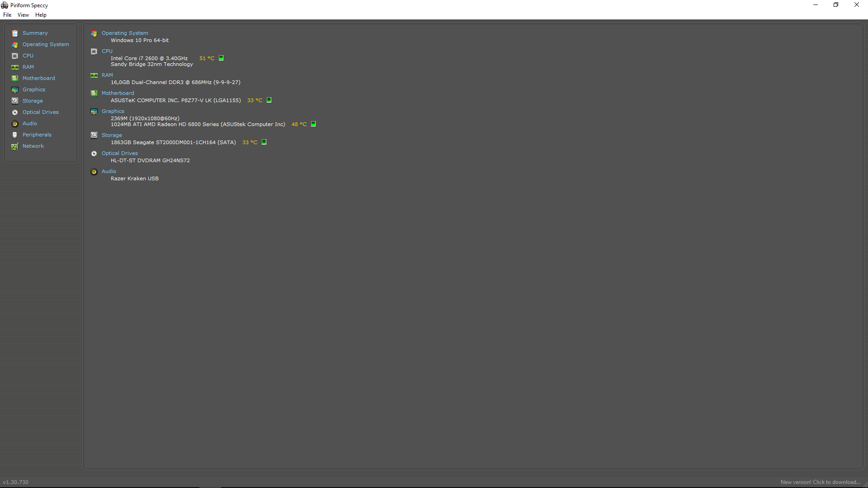Restore down the Speccy window
This screenshot has height=488, width=868.
pyautogui.click(x=836, y=5)
